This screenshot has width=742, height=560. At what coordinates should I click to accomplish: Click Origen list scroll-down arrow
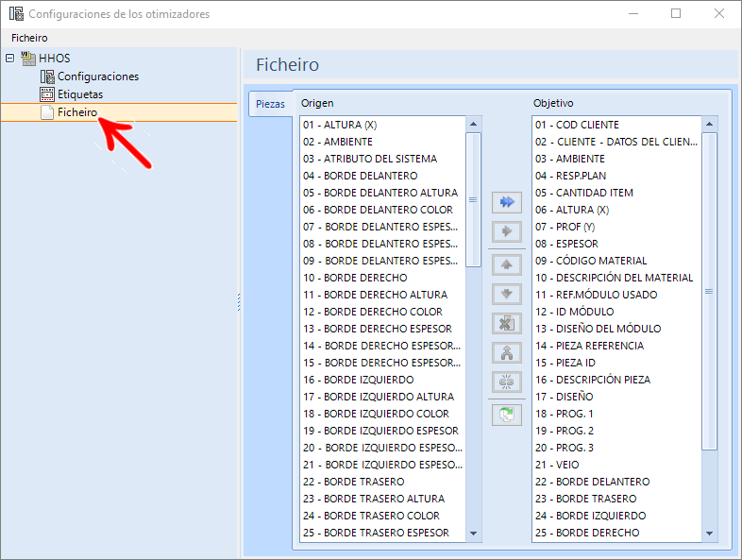tap(473, 534)
